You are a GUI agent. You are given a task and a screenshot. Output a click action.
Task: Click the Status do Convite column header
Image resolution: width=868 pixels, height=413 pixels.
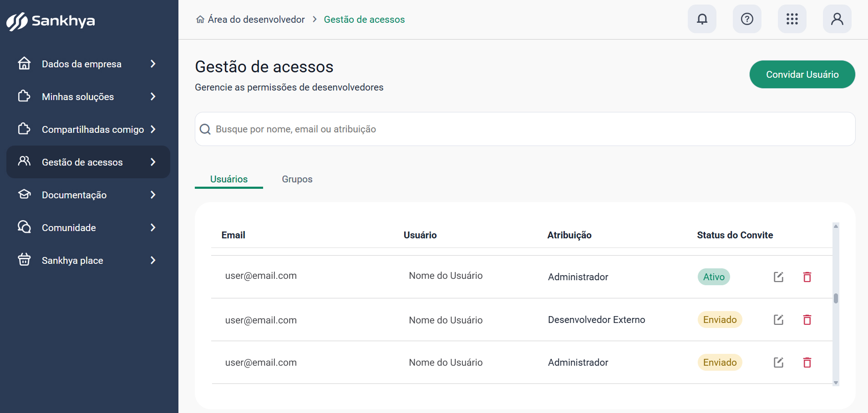735,235
